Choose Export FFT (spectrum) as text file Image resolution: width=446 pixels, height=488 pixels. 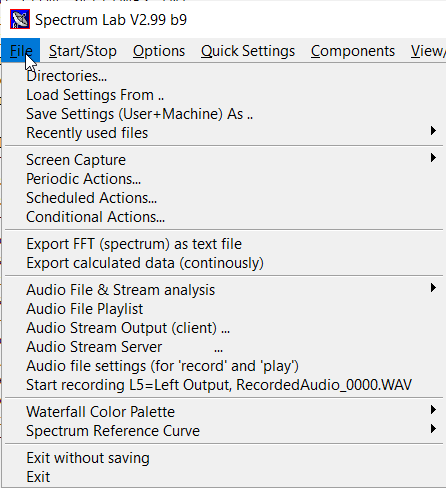[223, 244]
